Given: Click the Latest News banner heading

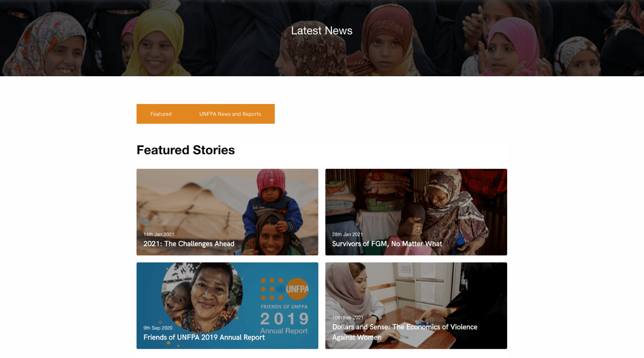Looking at the screenshot, I should click(322, 31).
